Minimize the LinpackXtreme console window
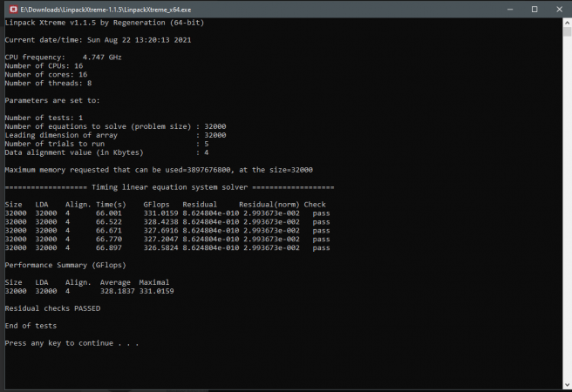This screenshot has height=392, width=572. pos(510,10)
